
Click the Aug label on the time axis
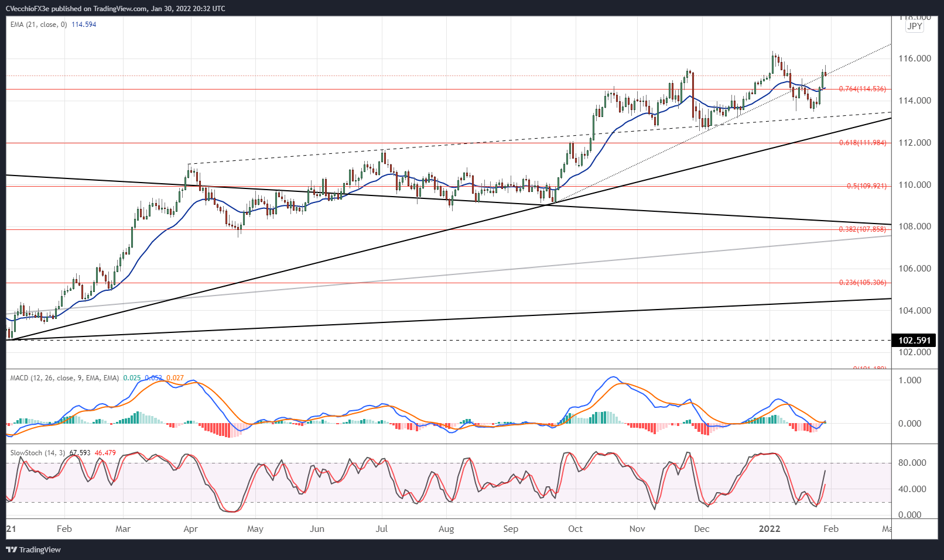click(x=446, y=529)
